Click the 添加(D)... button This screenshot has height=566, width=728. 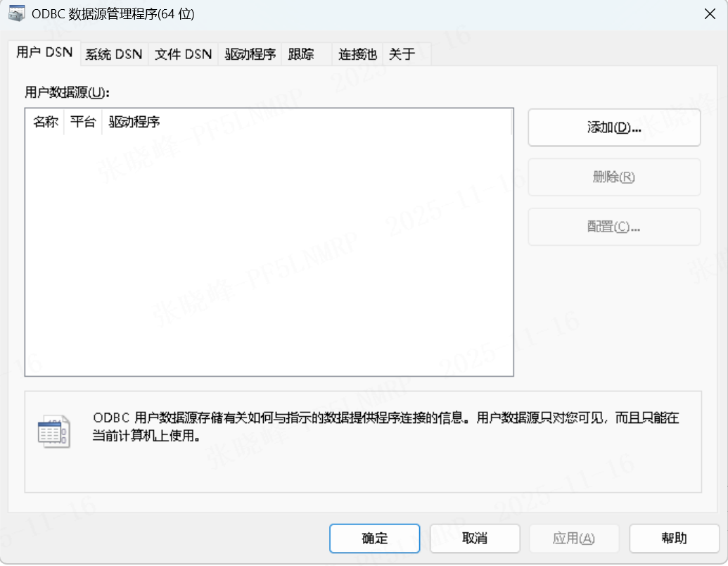point(614,127)
